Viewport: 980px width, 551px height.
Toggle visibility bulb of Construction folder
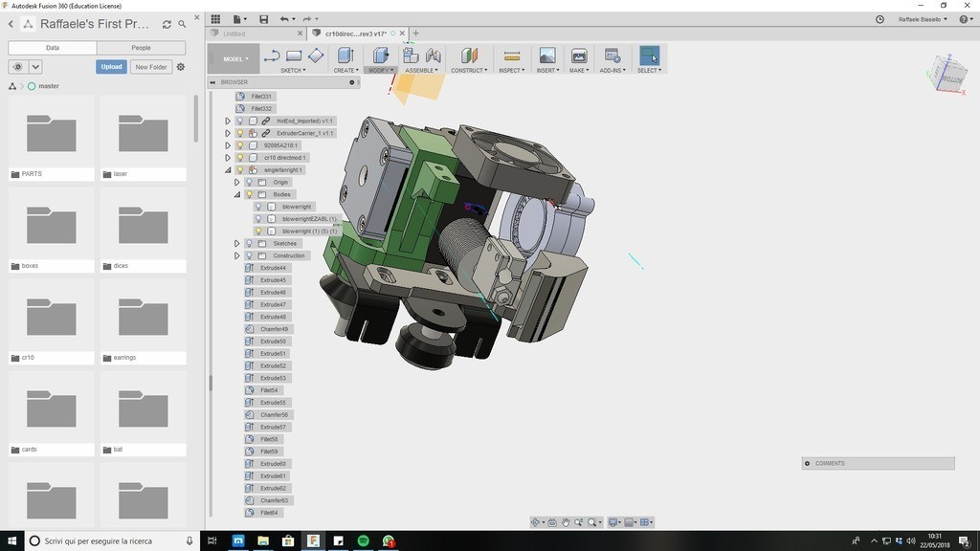coord(250,255)
